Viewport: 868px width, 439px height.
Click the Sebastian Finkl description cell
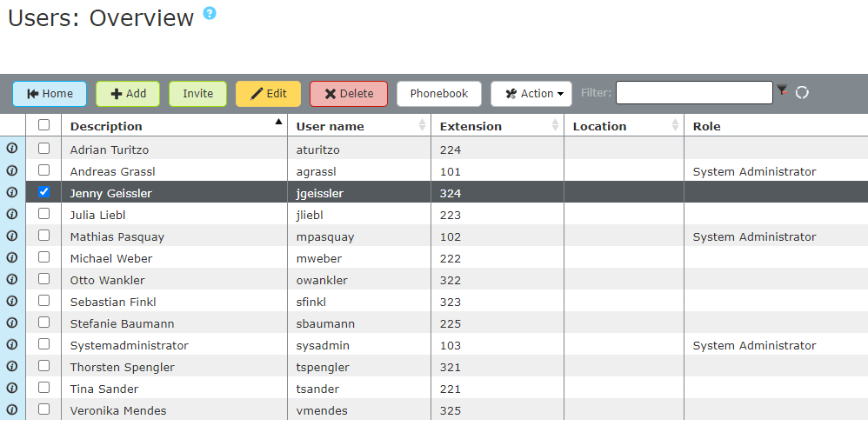174,302
